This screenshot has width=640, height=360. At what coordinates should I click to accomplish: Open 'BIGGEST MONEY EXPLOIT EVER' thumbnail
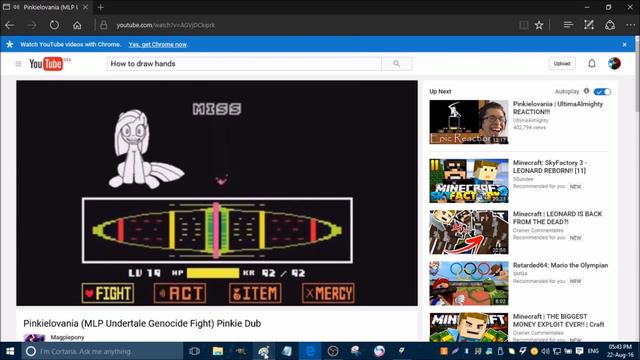coord(469,327)
